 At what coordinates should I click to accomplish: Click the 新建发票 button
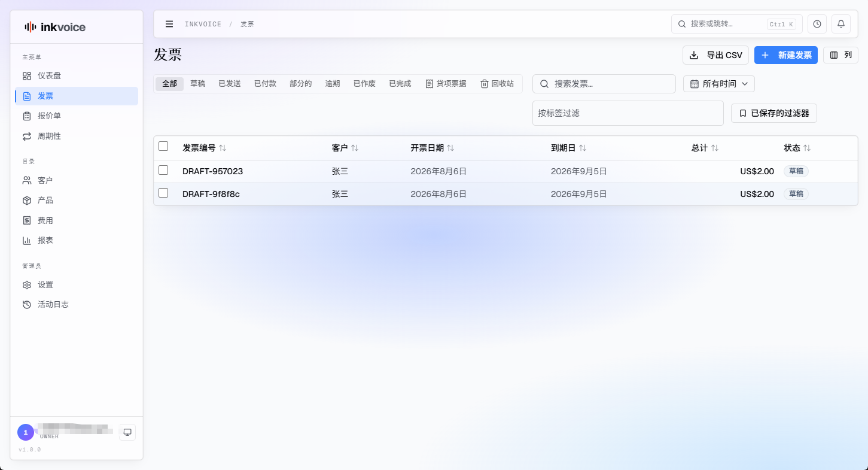786,55
